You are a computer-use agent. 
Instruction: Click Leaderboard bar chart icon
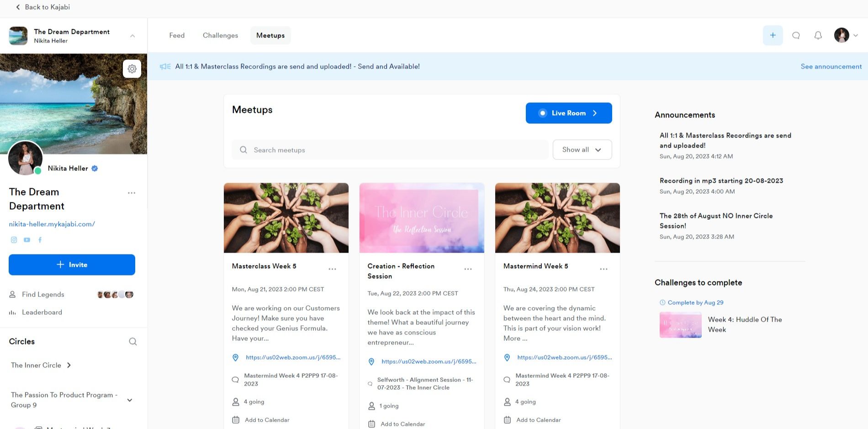[x=12, y=312]
